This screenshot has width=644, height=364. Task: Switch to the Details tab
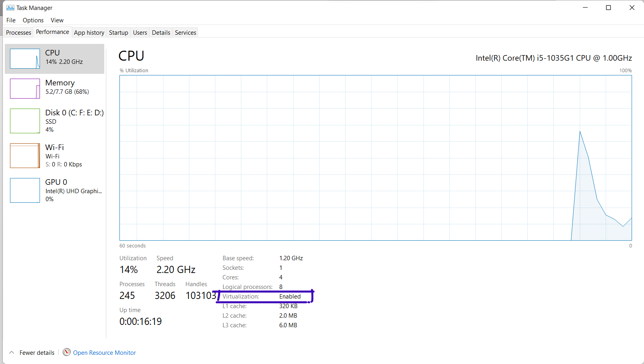click(161, 33)
